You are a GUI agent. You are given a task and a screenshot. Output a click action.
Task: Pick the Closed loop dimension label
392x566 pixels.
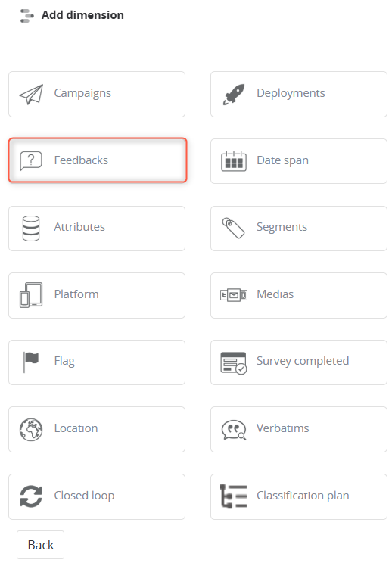pyautogui.click(x=84, y=495)
